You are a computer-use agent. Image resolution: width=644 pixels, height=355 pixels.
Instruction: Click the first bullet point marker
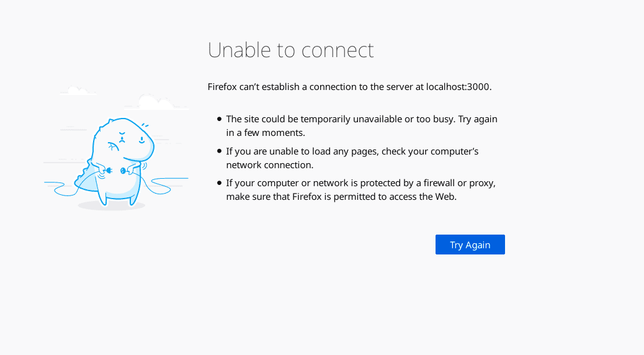[x=220, y=119]
